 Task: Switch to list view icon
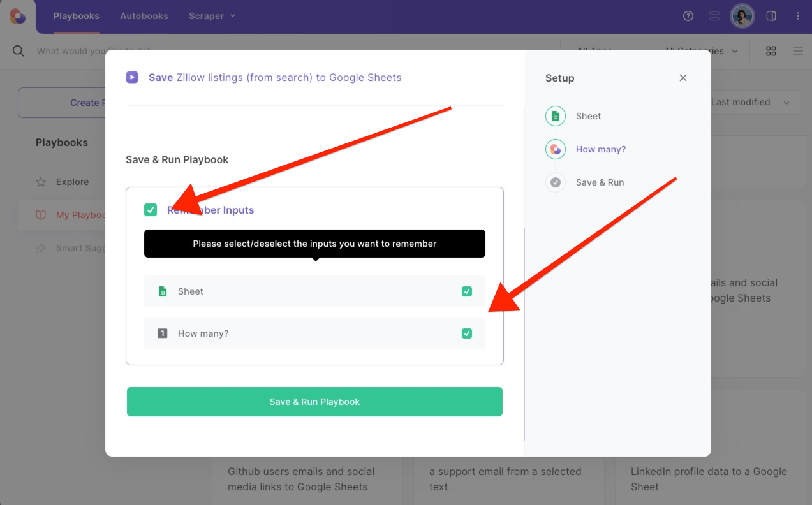(798, 51)
